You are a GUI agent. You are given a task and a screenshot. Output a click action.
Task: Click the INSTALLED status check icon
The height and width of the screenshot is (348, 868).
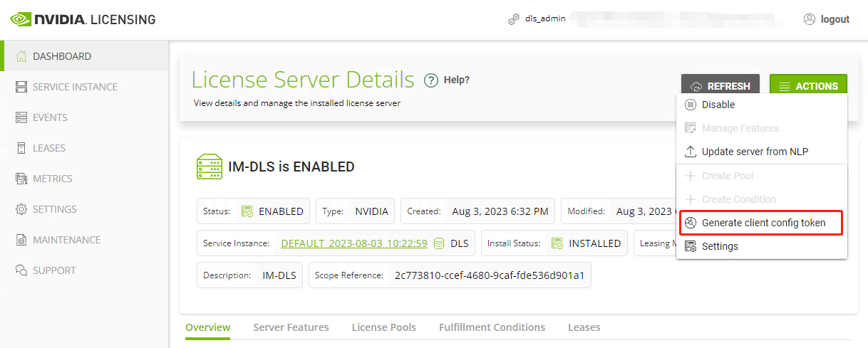click(557, 243)
